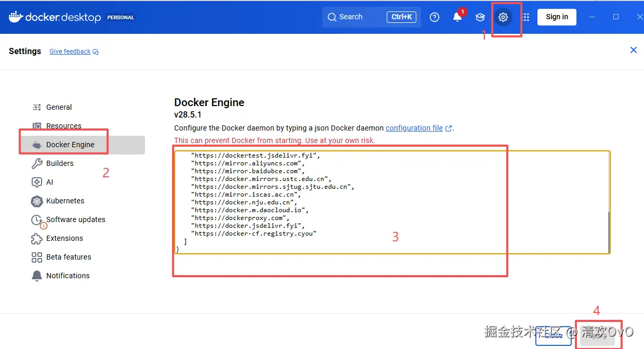Click the v28.5.1 version text

[x=188, y=114]
